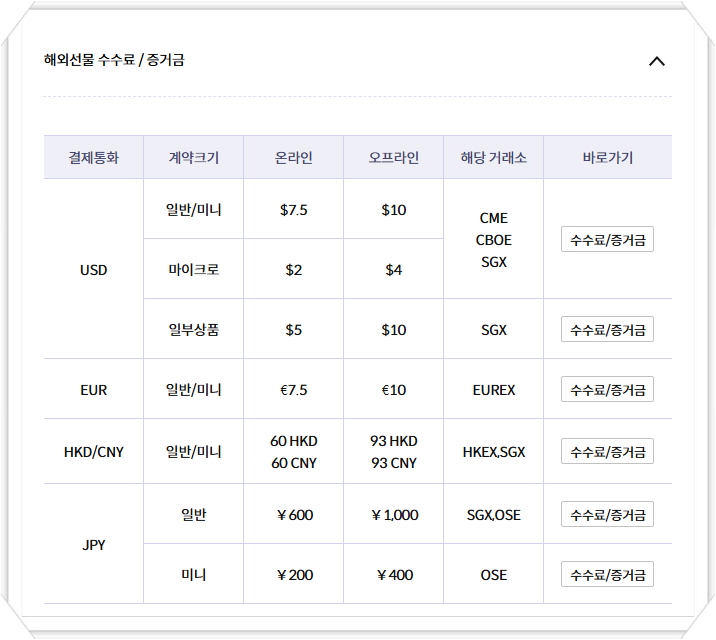This screenshot has height=640, width=716.
Task: Open 수수료/증거금 for the HKEX,SGX row
Action: pyautogui.click(x=607, y=452)
